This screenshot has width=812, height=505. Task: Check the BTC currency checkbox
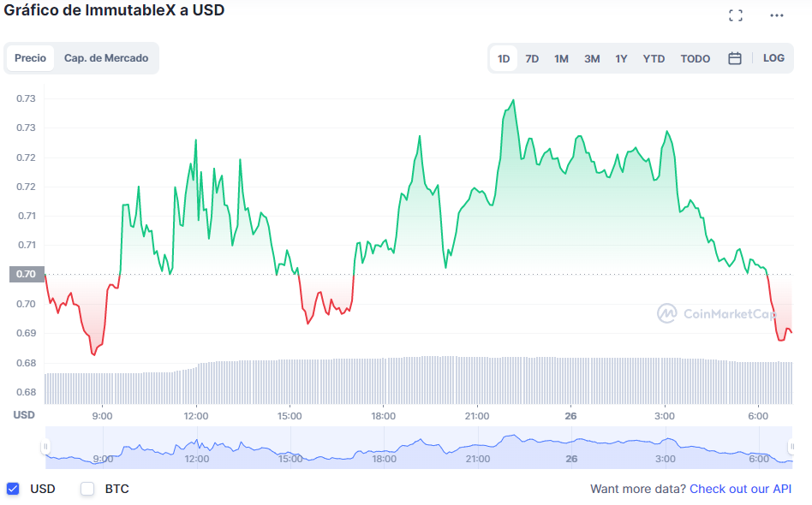pos(87,489)
